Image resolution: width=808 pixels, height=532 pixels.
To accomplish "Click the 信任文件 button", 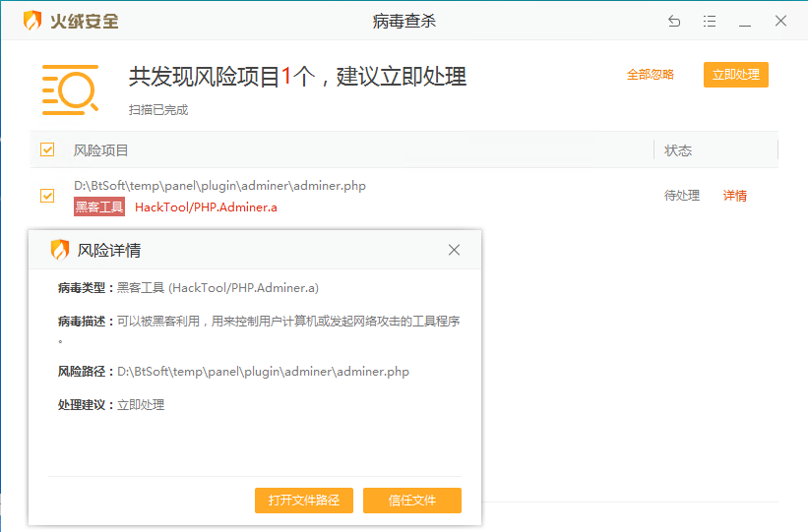I will pos(412,501).
